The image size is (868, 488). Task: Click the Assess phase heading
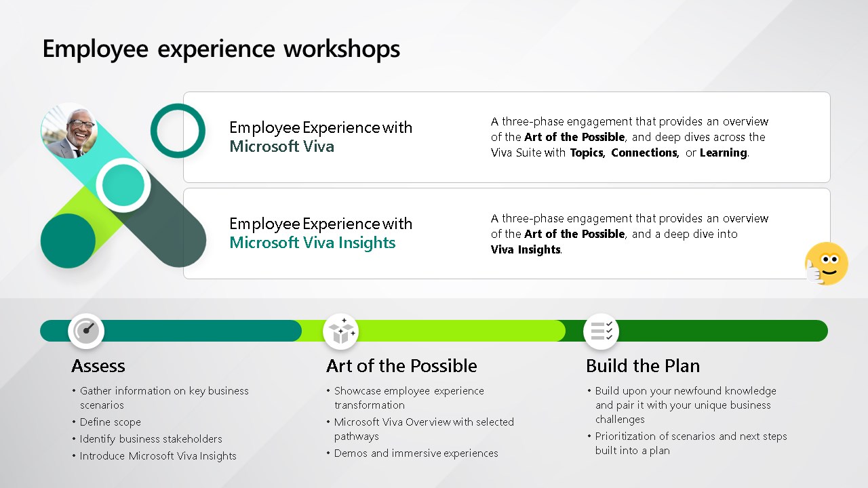tap(98, 366)
